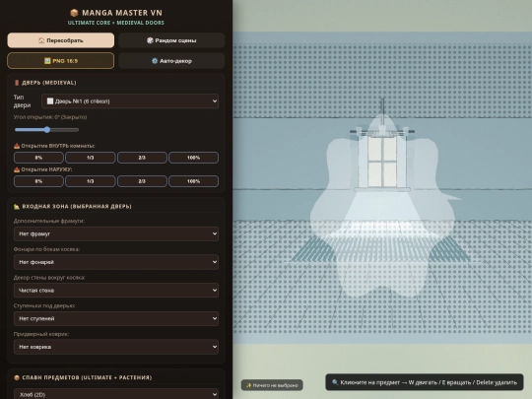Click the house icon in ВХОДНАЯ ЗОНА header
This screenshot has height=399, width=532.
(17, 206)
